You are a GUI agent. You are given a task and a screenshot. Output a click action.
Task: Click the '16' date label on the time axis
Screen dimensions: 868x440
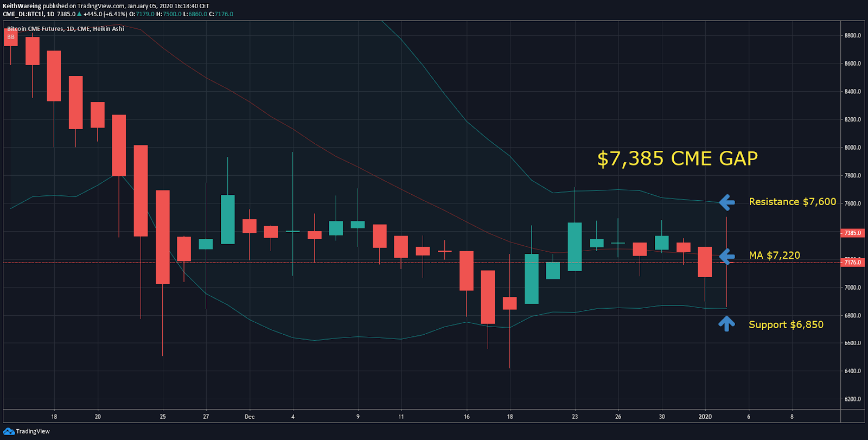[467, 417]
